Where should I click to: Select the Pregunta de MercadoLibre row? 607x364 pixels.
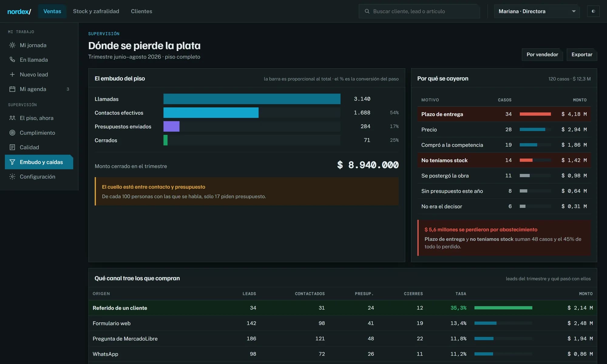pyautogui.click(x=342, y=339)
